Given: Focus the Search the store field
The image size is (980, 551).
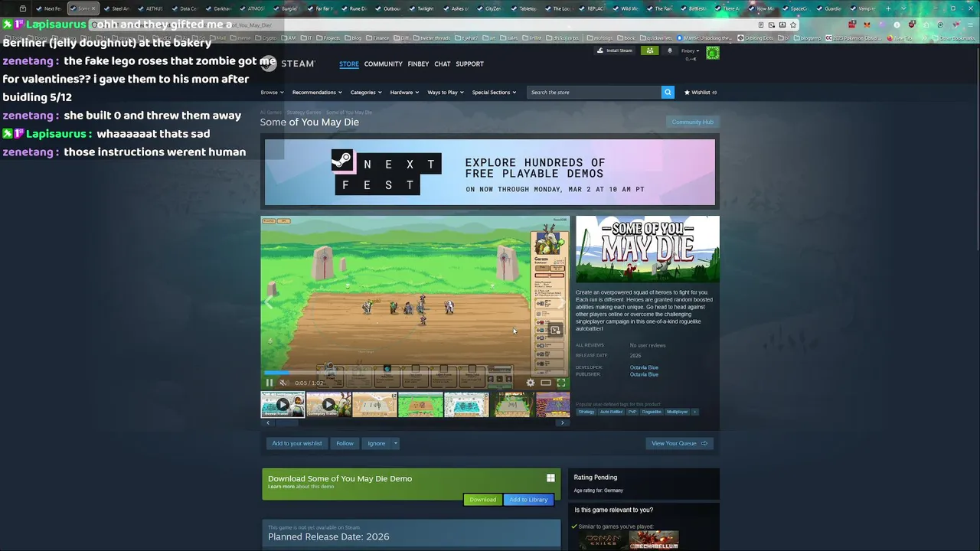Looking at the screenshot, I should 594,92.
